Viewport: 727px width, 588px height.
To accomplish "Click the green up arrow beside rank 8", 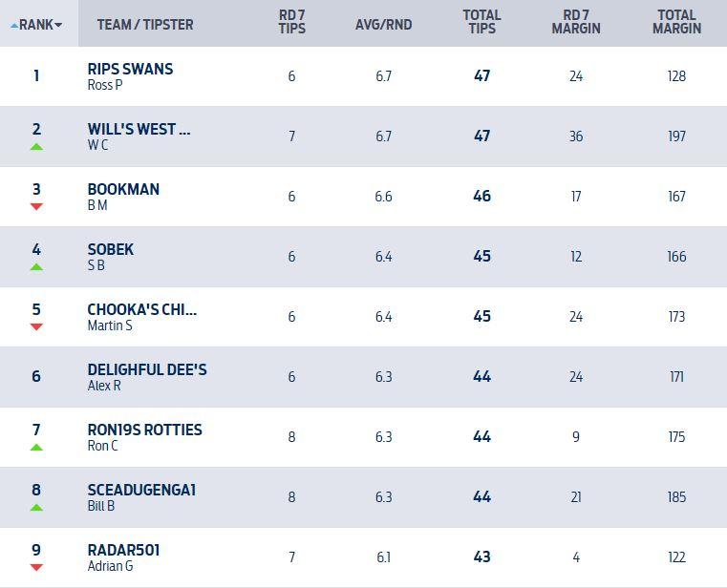I will click(36, 507).
